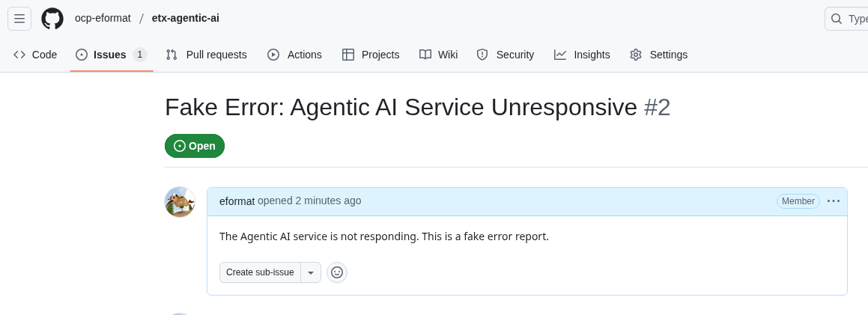Screen dimensions: 868x315
Task: Open the etx-agentic-ai repository link
Action: [x=186, y=18]
